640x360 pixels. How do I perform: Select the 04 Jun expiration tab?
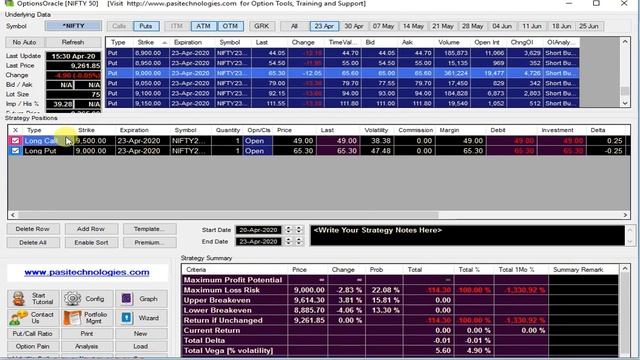[502, 26]
